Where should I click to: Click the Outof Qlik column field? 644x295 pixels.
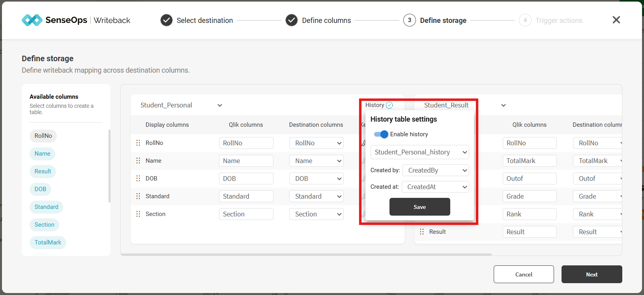pos(530,179)
